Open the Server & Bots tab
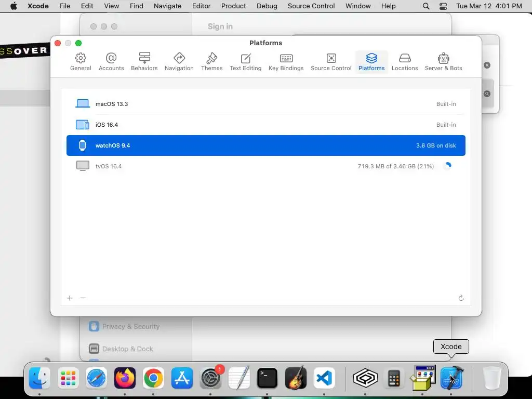The image size is (532, 399). point(443,62)
